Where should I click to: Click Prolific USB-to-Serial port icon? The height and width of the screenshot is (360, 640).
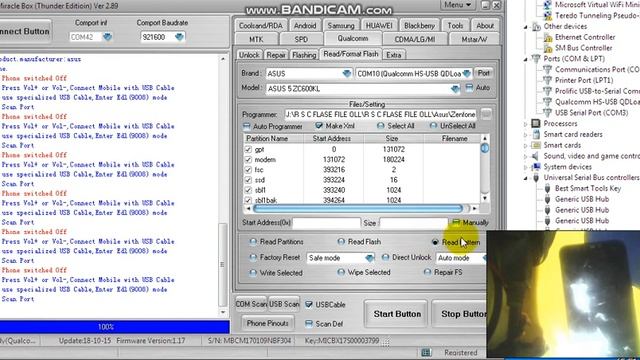click(x=548, y=91)
